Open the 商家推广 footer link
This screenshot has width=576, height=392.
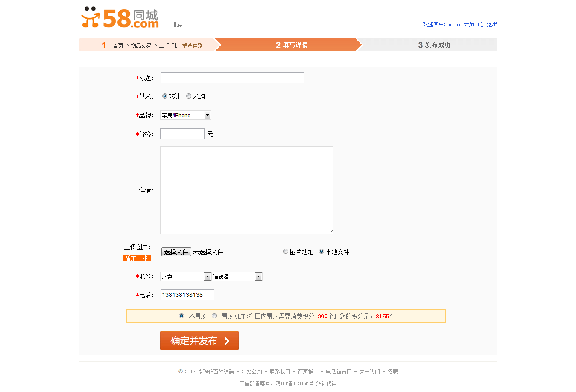click(308, 372)
